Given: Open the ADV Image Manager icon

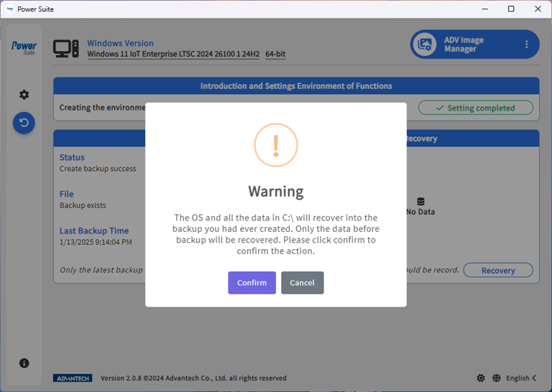Looking at the screenshot, I should (425, 45).
